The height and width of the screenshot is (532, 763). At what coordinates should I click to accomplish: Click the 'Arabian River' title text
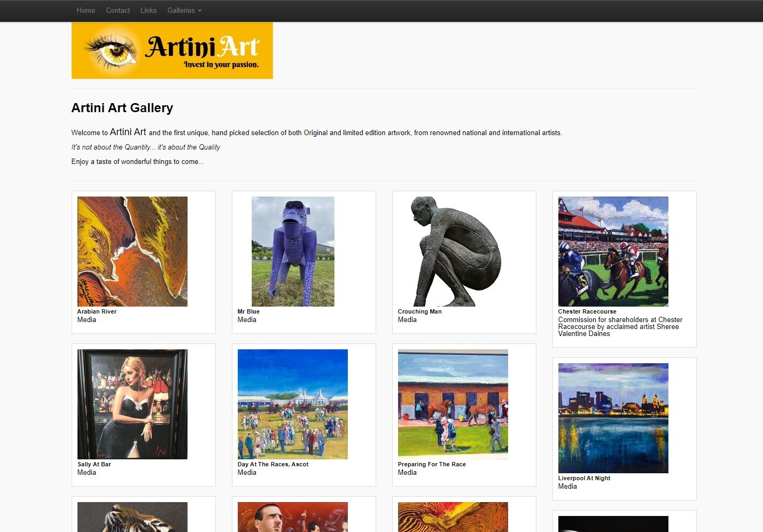click(x=97, y=311)
